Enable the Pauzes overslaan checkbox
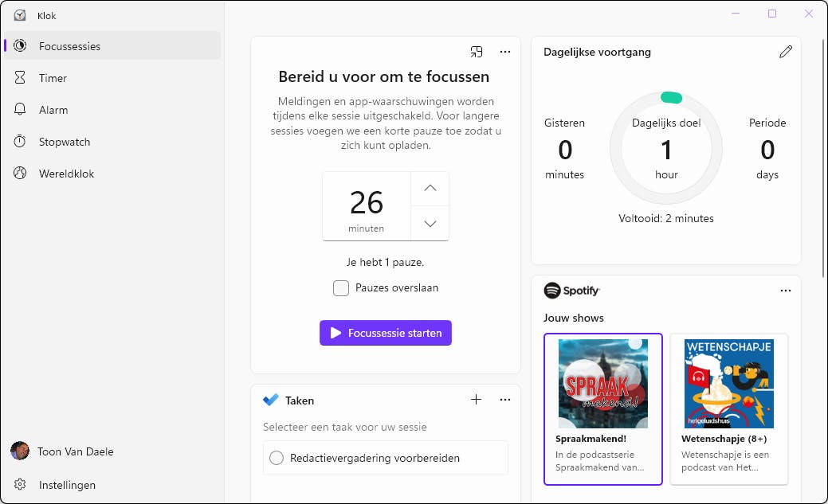 click(x=341, y=288)
